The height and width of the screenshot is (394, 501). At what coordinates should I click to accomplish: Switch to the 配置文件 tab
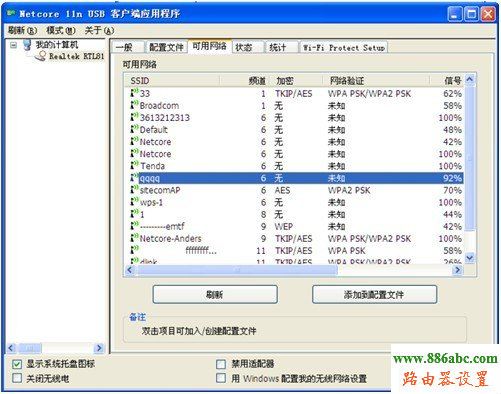166,47
